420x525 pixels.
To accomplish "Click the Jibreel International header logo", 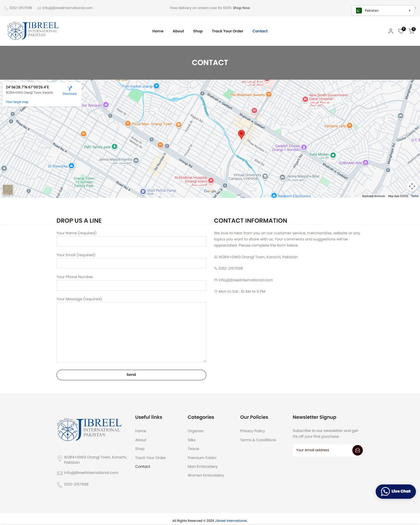I will 33,31.
